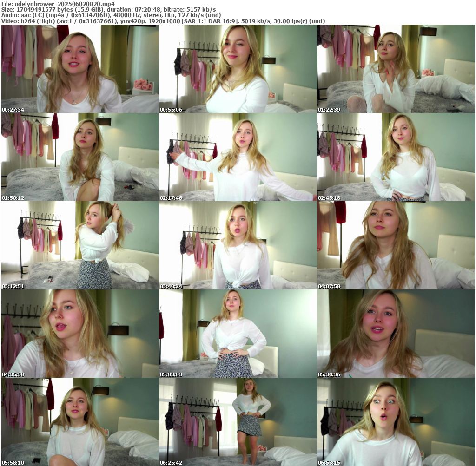Image resolution: width=476 pixels, height=466 pixels.
Task: Select the frame stamped 05:30:36
Action: [396, 334]
